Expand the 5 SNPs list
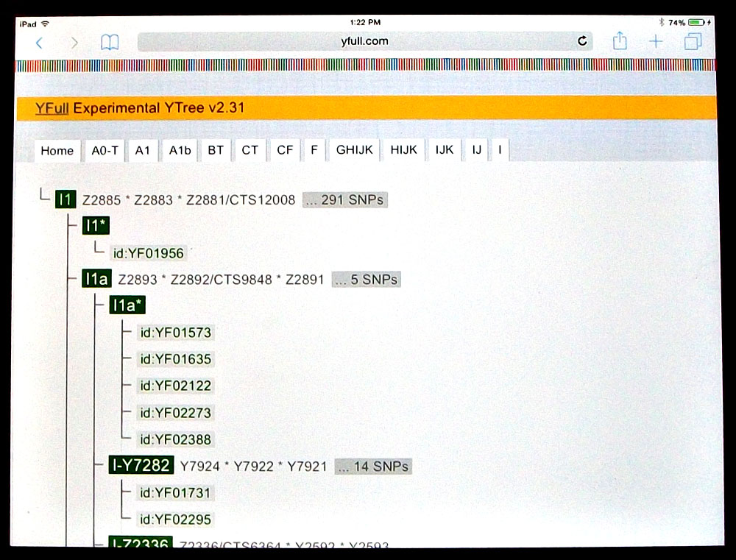The image size is (736, 560). (x=366, y=280)
